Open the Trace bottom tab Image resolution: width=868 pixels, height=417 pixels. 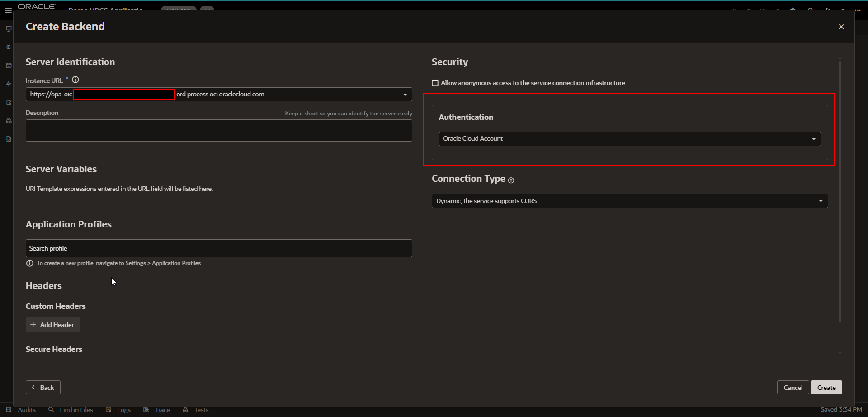pyautogui.click(x=156, y=410)
